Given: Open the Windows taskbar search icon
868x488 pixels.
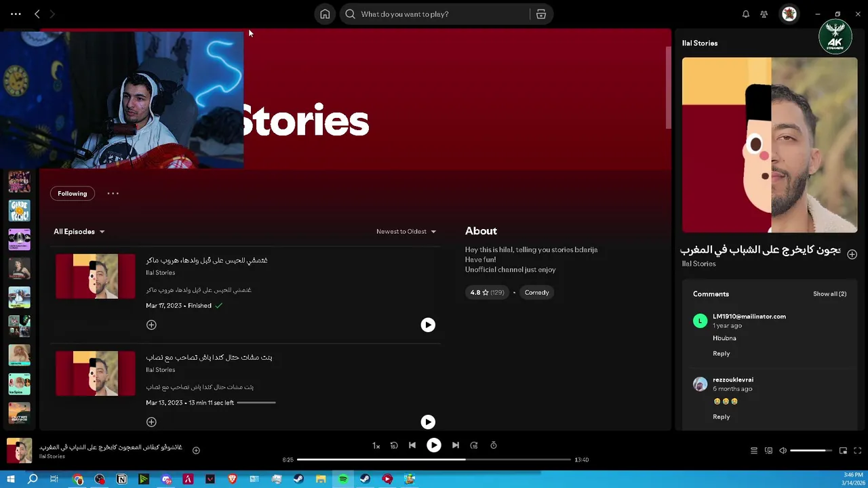Looking at the screenshot, I should coord(33,479).
